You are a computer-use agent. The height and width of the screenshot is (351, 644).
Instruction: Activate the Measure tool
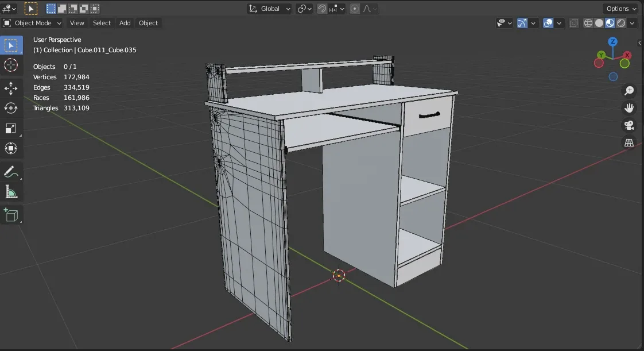coord(11,192)
